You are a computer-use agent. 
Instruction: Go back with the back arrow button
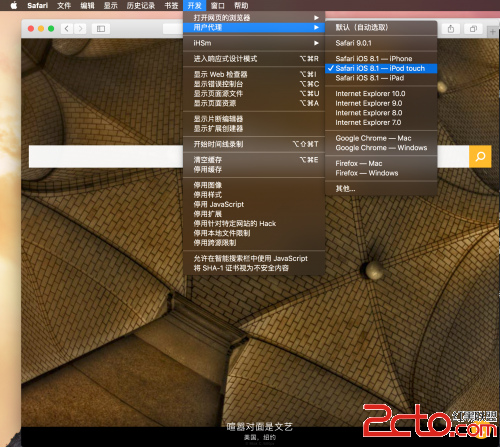(x=67, y=29)
